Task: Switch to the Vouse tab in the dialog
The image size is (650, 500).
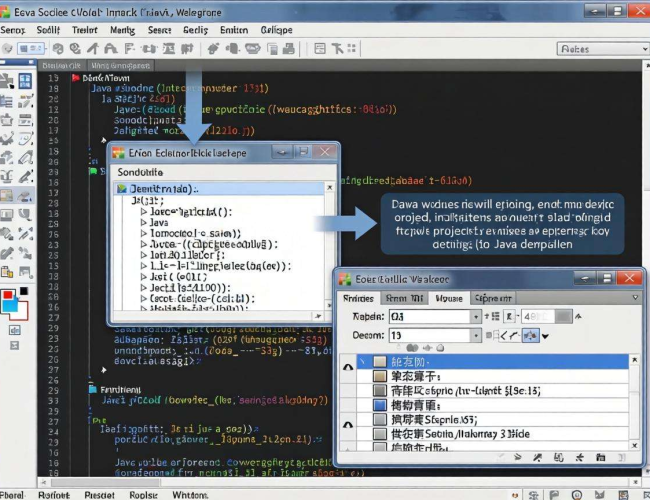Action: [x=449, y=298]
